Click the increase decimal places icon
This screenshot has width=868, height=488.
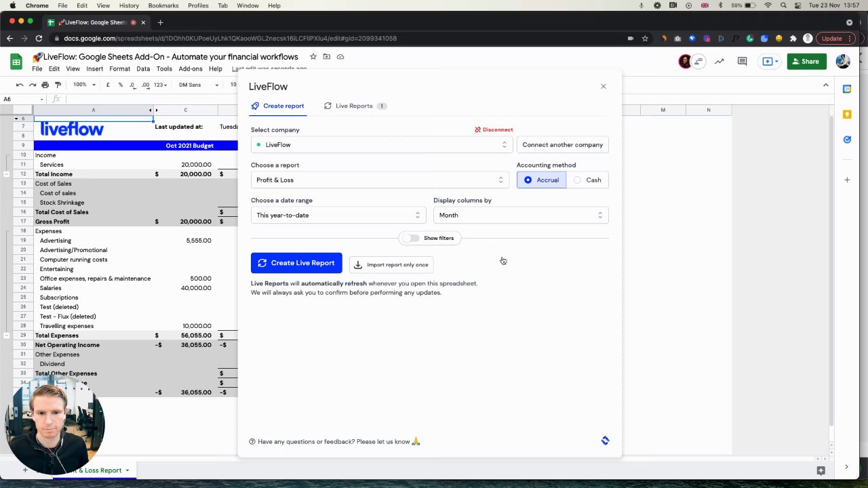coord(145,85)
